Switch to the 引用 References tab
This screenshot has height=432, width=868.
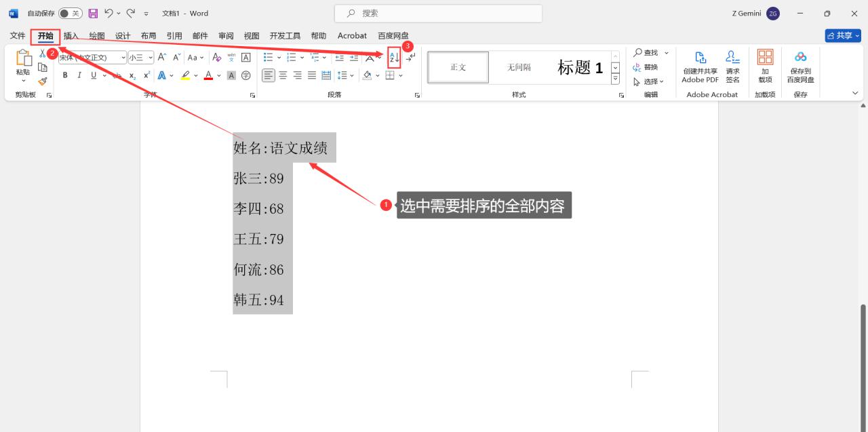pos(174,36)
